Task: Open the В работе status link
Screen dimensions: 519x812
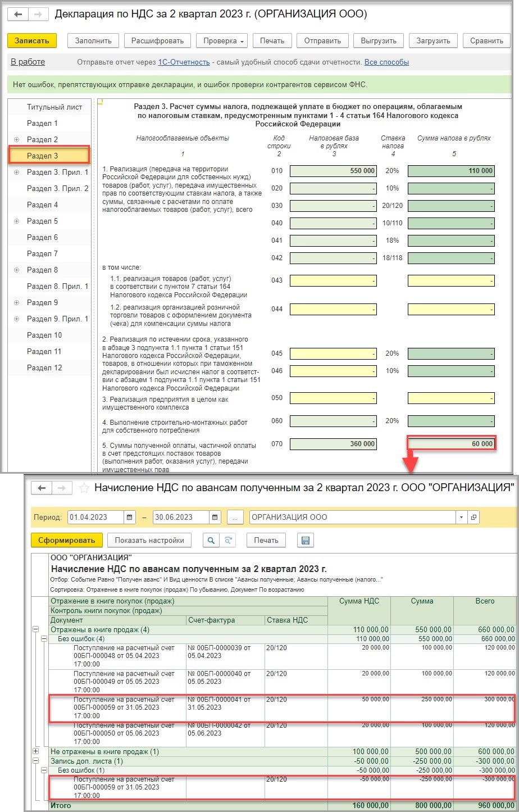Action: click(x=28, y=62)
